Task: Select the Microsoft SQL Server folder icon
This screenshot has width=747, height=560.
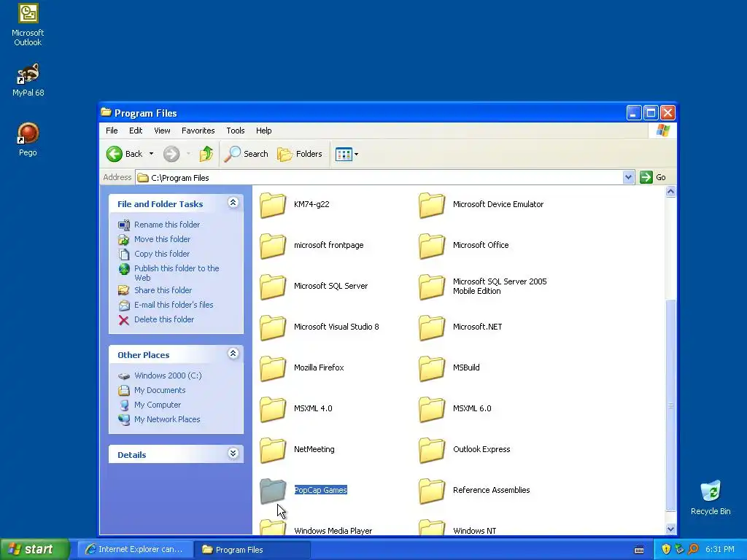Action: click(273, 286)
